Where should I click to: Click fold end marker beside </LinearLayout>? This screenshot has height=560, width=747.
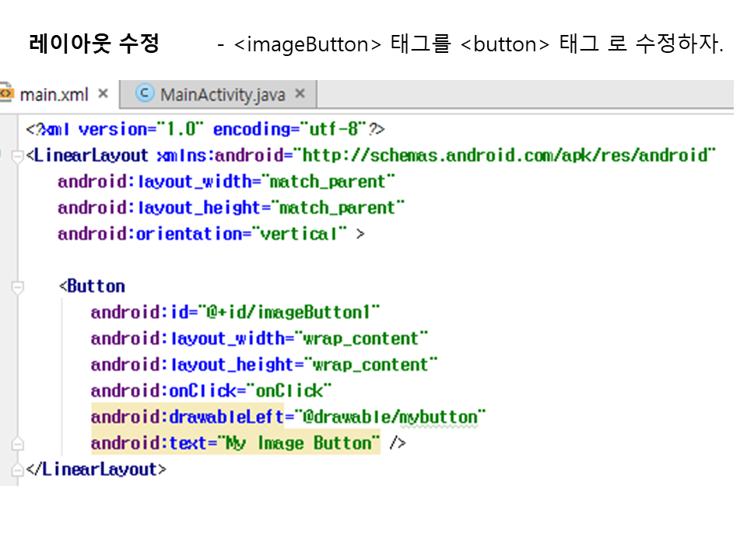click(x=18, y=471)
